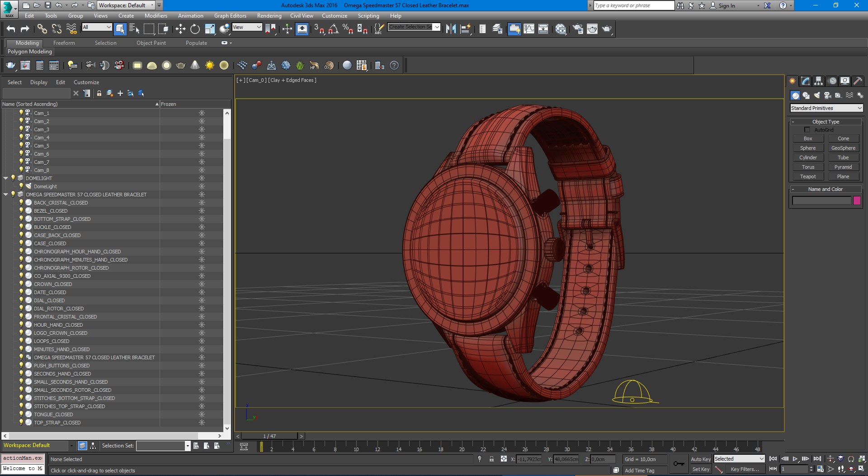Toggle the Percent Snap tool
Viewport: 868px width, 476px height.
[348, 29]
